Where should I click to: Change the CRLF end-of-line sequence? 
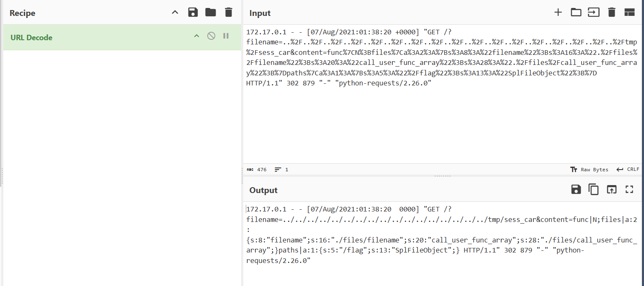coord(628,170)
